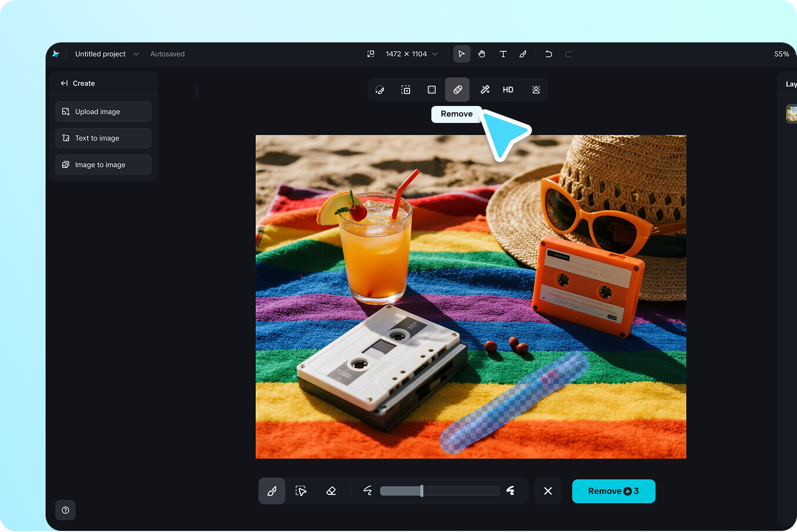Open Text to image in the sidebar
This screenshot has width=797, height=532.
(103, 138)
